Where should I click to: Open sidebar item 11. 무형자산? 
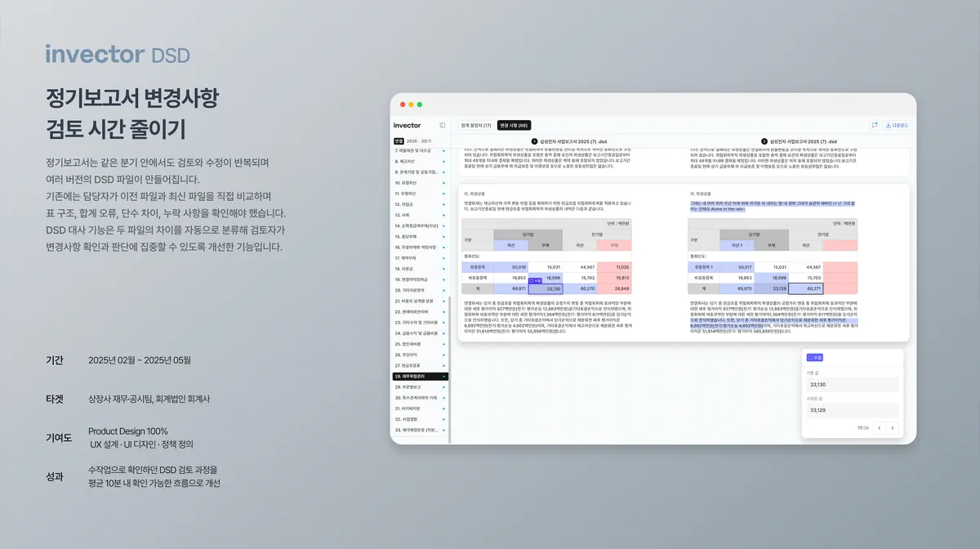pyautogui.click(x=421, y=194)
